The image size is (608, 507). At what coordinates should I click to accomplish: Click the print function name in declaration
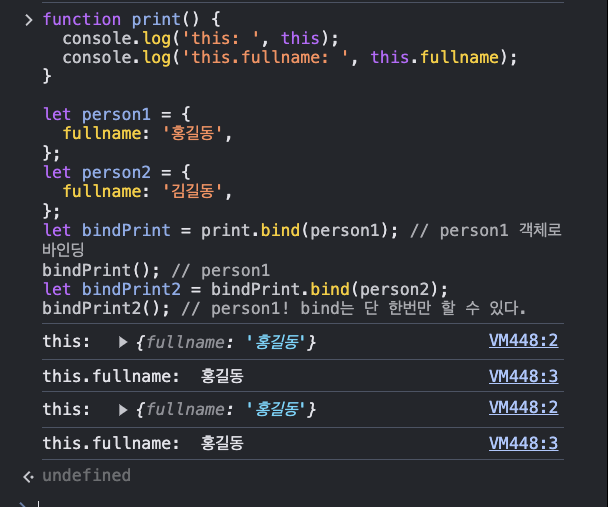pyautogui.click(x=156, y=19)
